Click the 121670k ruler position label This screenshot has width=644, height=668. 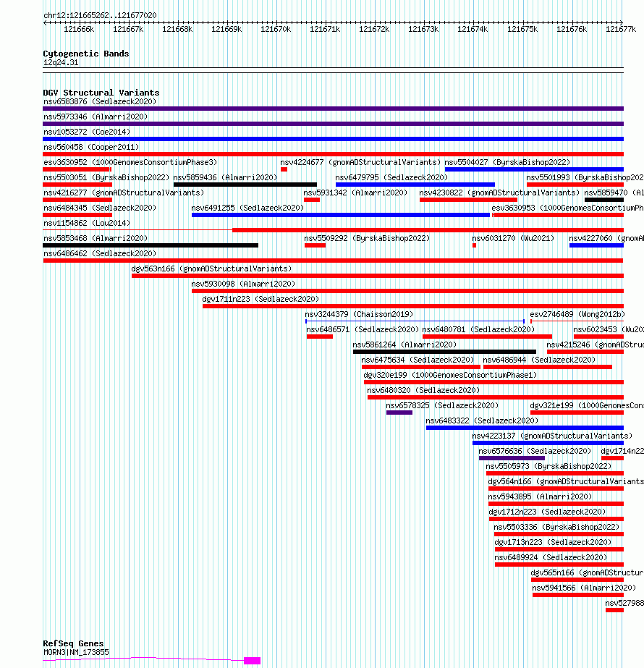(x=276, y=30)
